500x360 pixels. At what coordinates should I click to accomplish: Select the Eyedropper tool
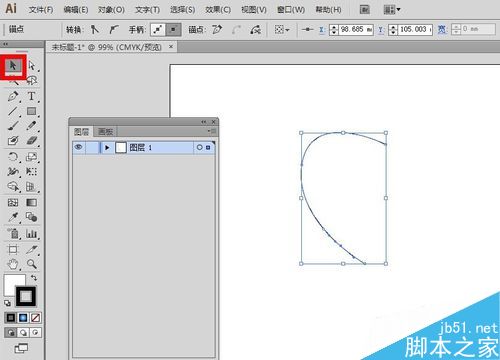coord(13,217)
